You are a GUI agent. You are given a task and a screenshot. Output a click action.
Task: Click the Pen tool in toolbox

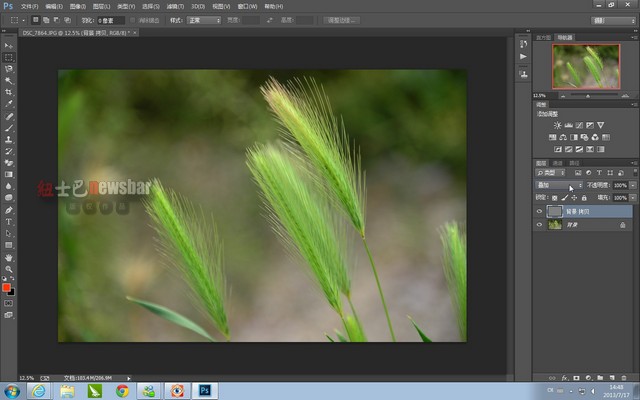9,210
